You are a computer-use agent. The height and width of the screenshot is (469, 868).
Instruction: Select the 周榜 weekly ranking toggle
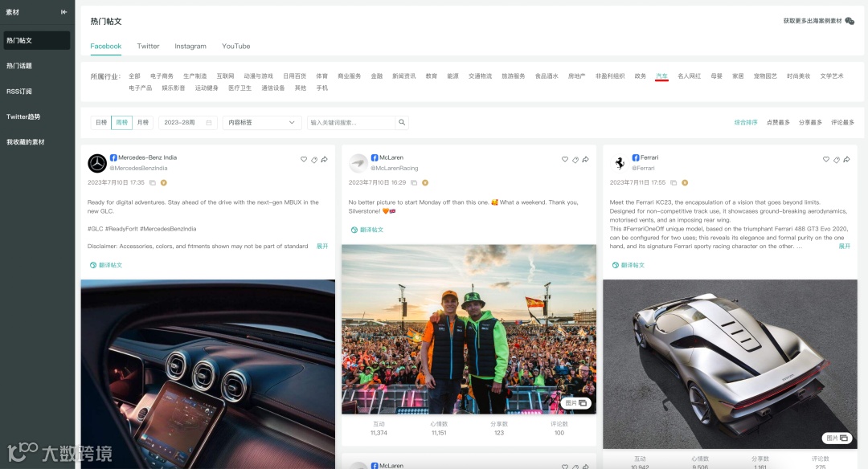(x=122, y=122)
